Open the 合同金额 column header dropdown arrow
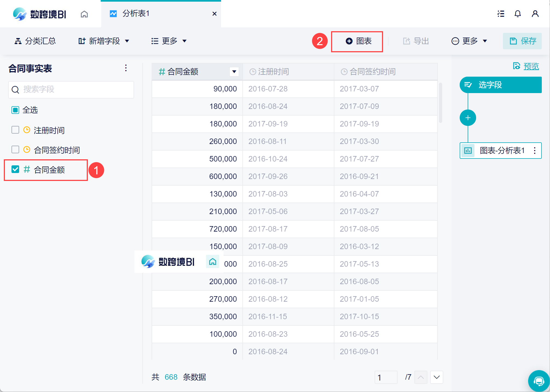The width and height of the screenshot is (550, 392). click(234, 72)
